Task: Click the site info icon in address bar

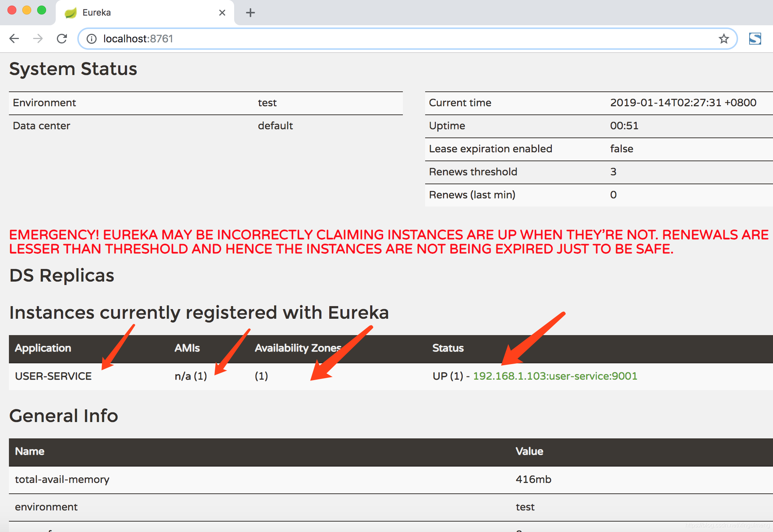Action: pyautogui.click(x=91, y=39)
